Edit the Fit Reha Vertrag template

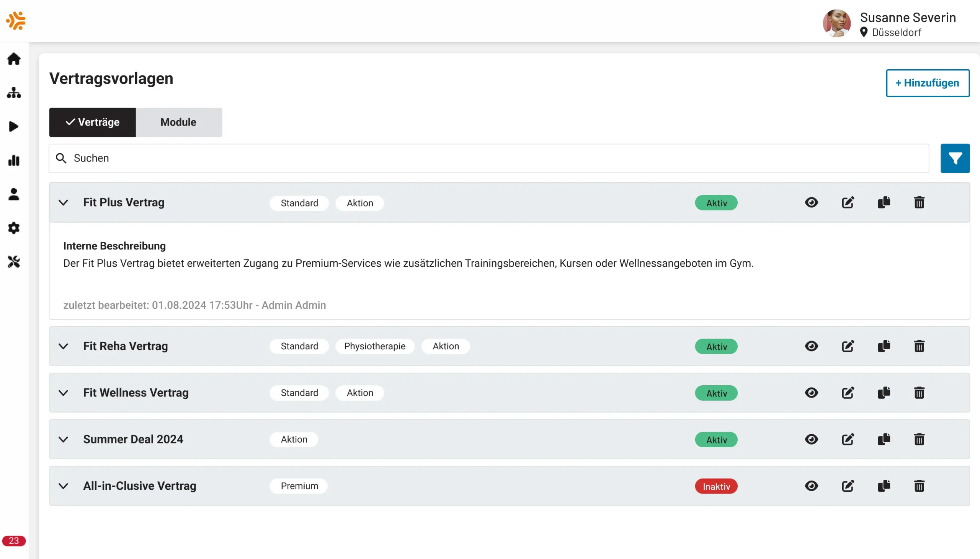(848, 346)
